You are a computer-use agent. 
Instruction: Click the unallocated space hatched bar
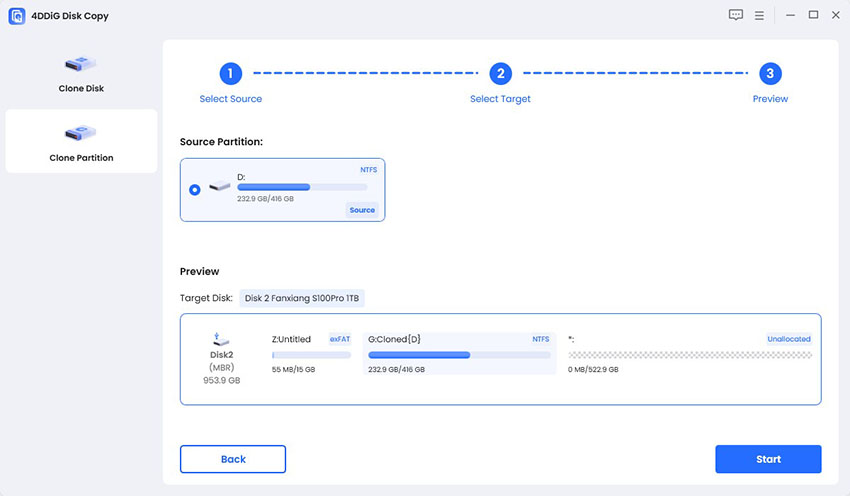690,355
